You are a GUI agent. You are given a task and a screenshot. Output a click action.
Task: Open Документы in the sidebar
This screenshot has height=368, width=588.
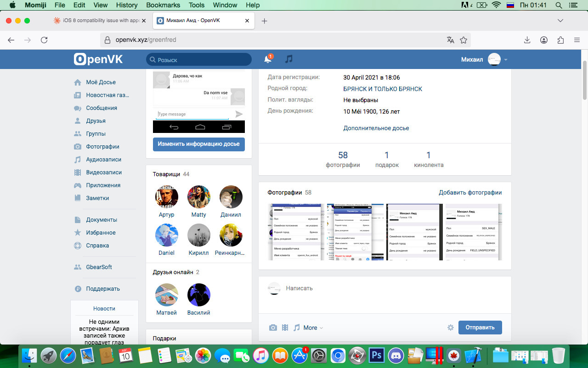pyautogui.click(x=102, y=220)
